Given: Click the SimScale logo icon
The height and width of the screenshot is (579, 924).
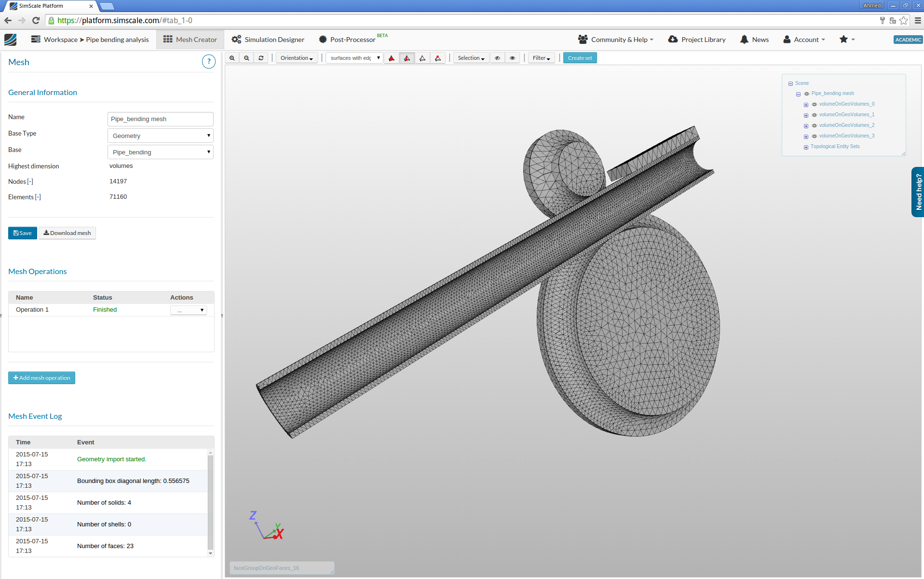Looking at the screenshot, I should [10, 40].
